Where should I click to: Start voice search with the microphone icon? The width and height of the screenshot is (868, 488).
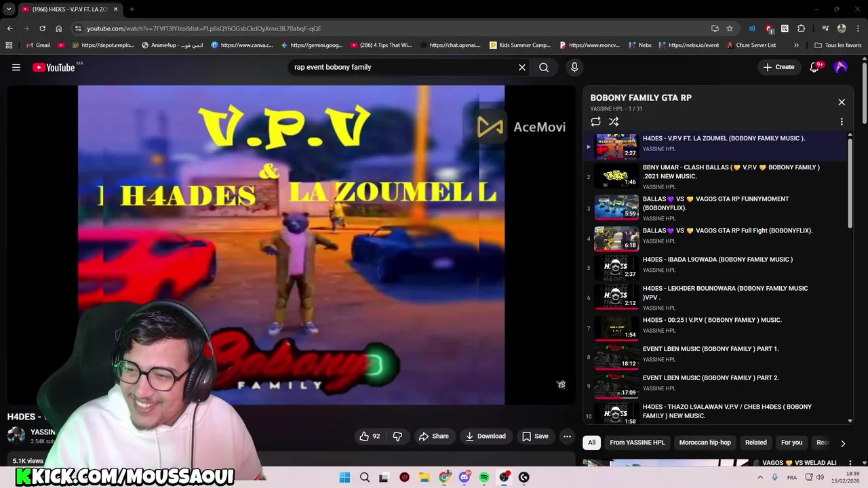(x=574, y=67)
